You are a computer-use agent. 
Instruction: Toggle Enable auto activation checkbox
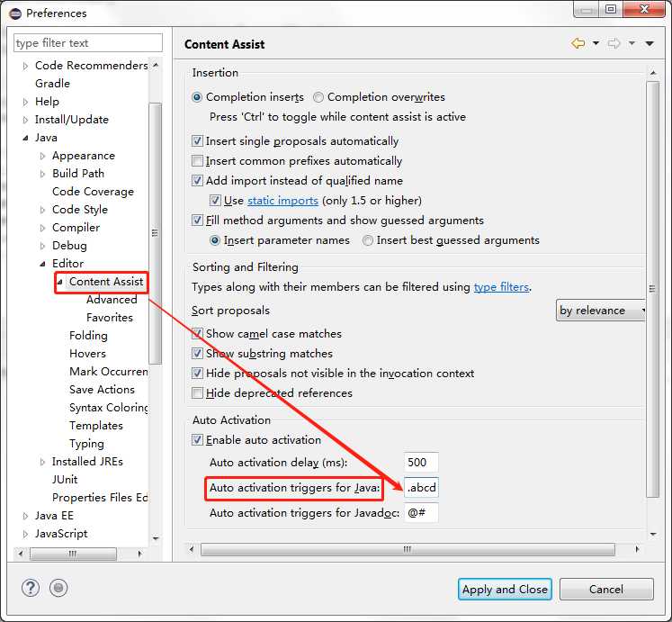click(197, 439)
